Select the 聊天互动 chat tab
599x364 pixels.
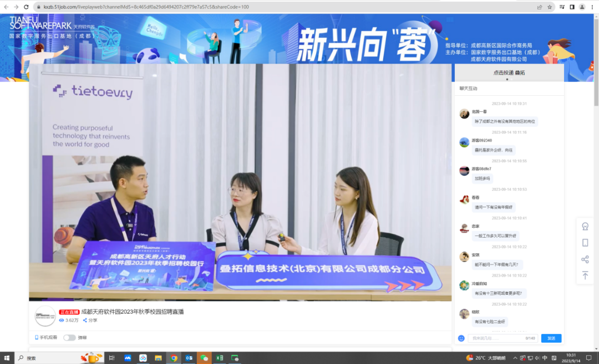click(x=468, y=89)
